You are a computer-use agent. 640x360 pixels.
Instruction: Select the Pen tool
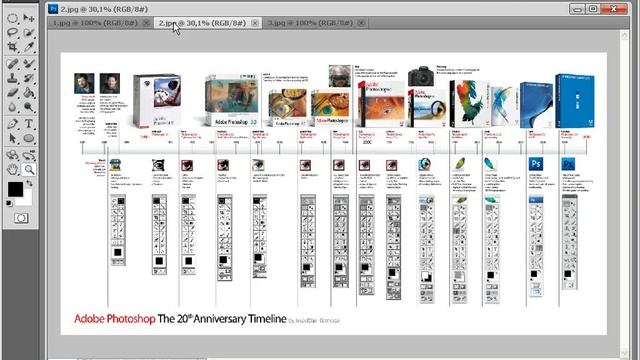[x=12, y=123]
